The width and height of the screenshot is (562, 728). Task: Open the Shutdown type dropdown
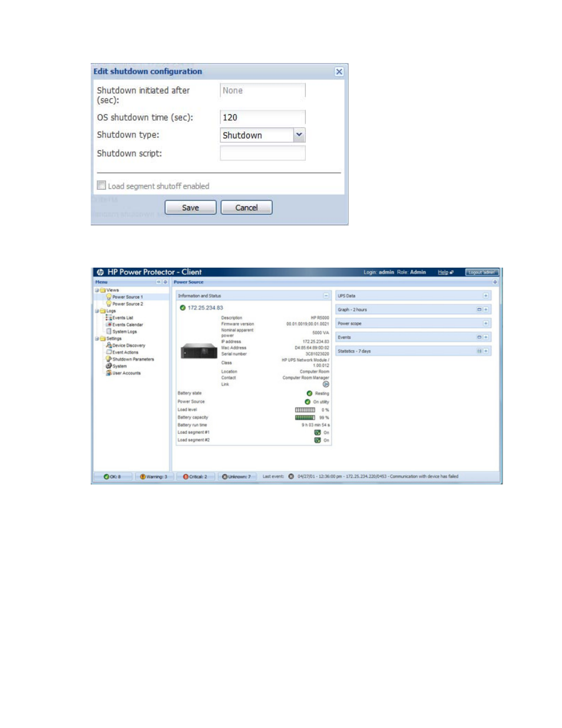299,135
